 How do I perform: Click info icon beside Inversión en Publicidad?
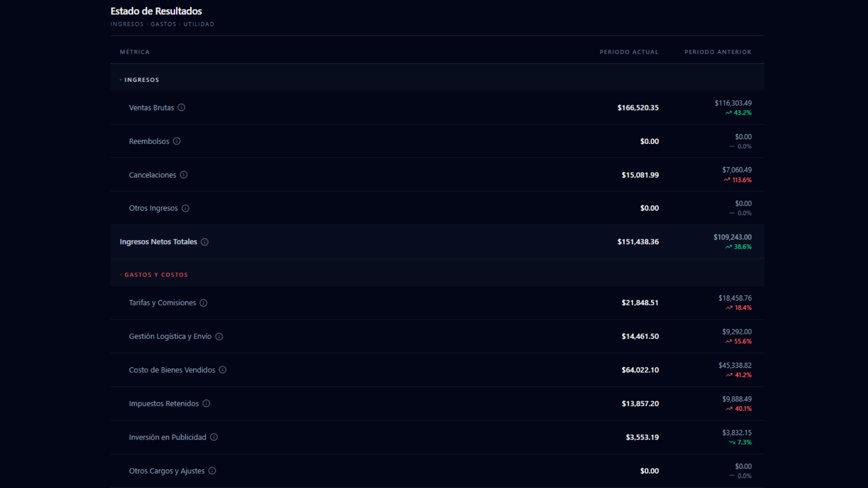(214, 437)
